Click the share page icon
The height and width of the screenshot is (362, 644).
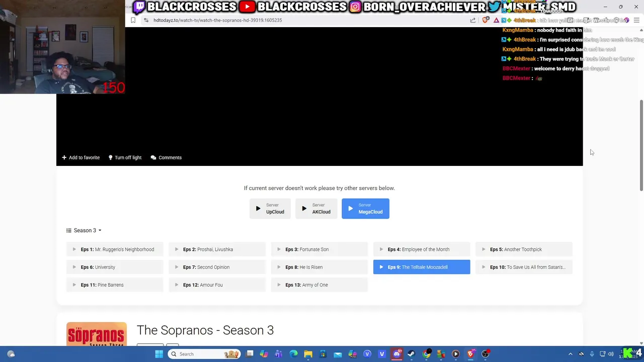473,20
